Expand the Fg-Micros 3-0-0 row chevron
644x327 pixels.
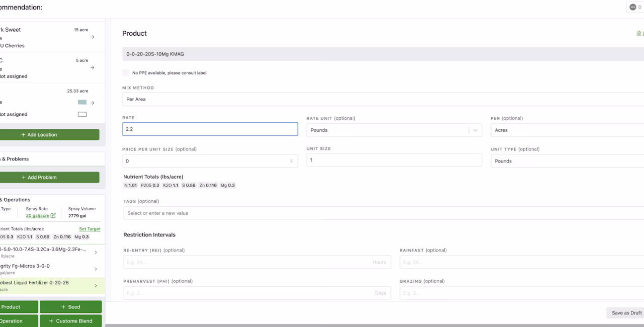point(96,269)
